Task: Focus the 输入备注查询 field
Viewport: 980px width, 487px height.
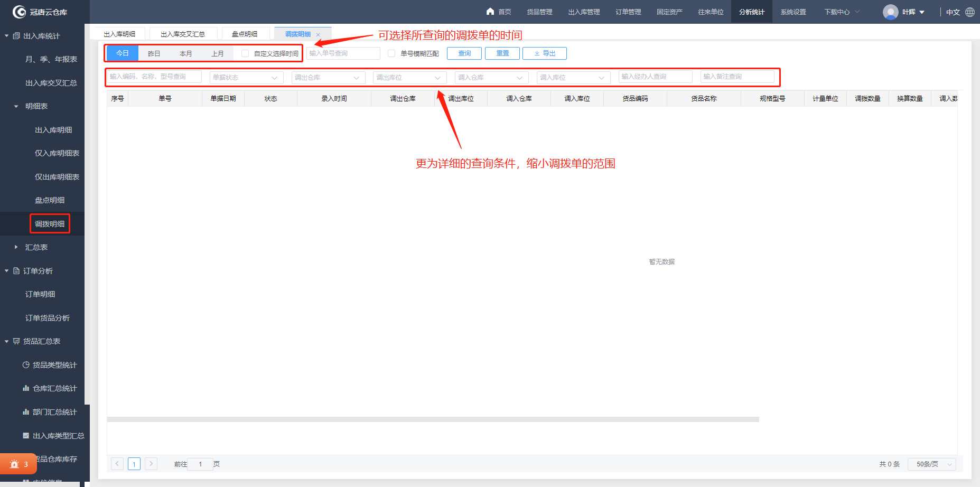Action: (738, 77)
